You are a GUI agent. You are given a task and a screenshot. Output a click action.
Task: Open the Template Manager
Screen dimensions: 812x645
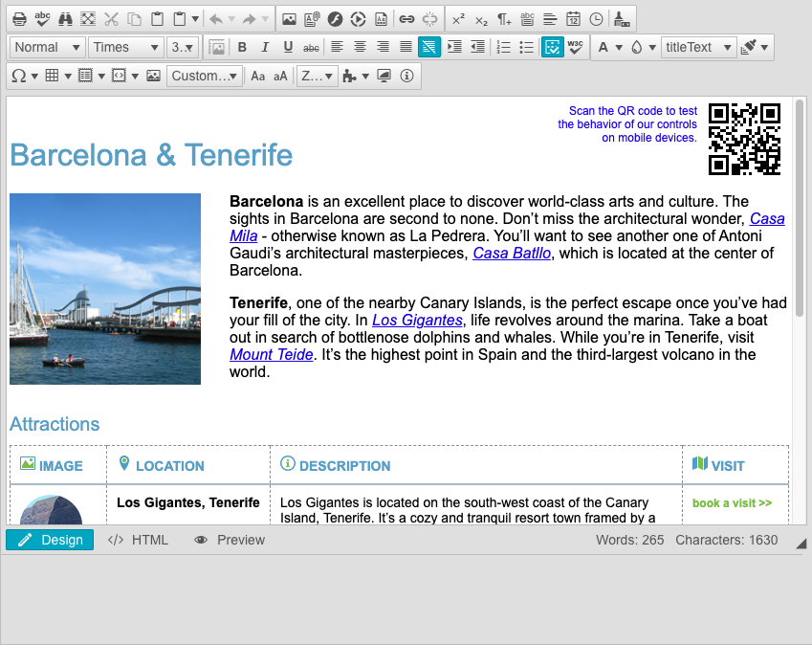[381, 20]
